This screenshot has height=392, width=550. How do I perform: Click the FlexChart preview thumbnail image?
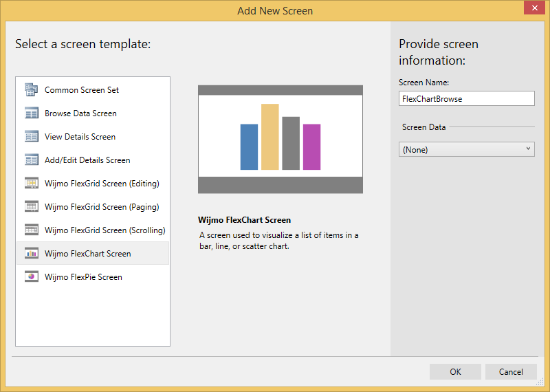pos(280,139)
